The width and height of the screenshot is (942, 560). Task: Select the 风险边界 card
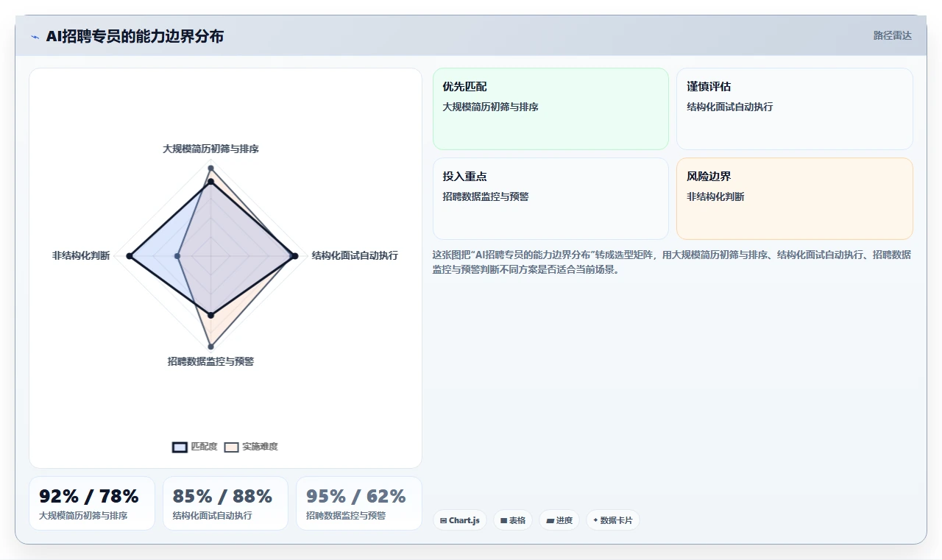click(795, 199)
